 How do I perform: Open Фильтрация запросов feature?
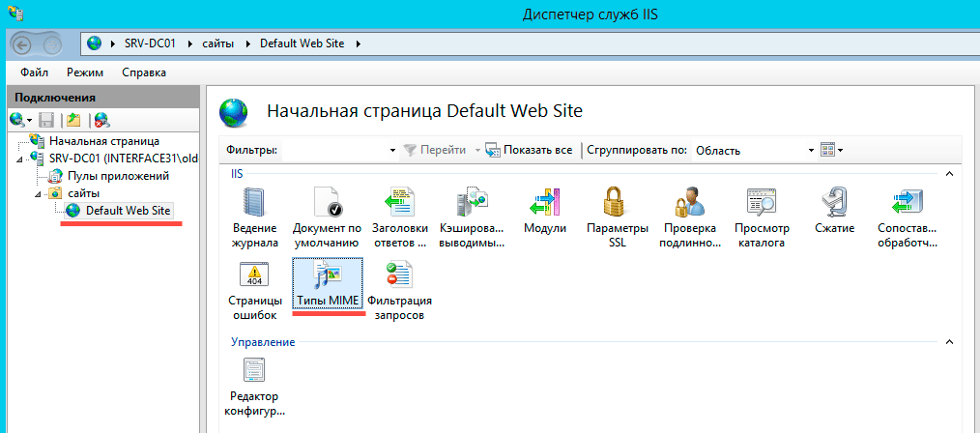pos(400,291)
